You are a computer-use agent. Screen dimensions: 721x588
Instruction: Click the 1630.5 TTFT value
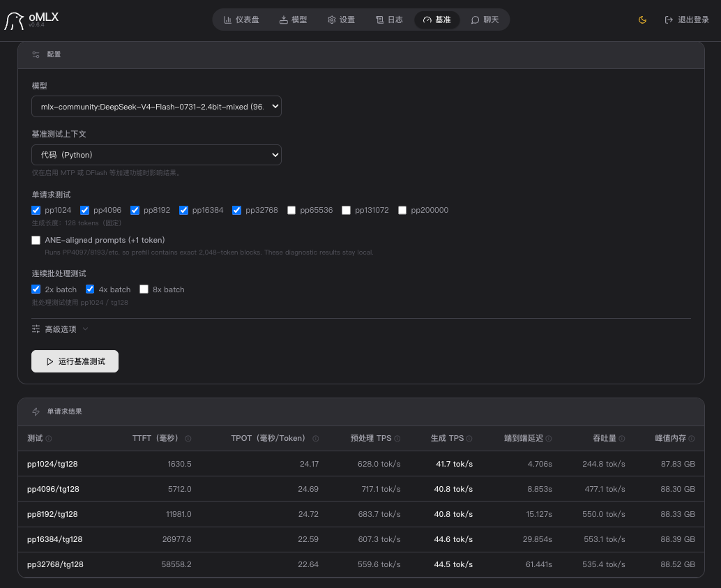[179, 465]
